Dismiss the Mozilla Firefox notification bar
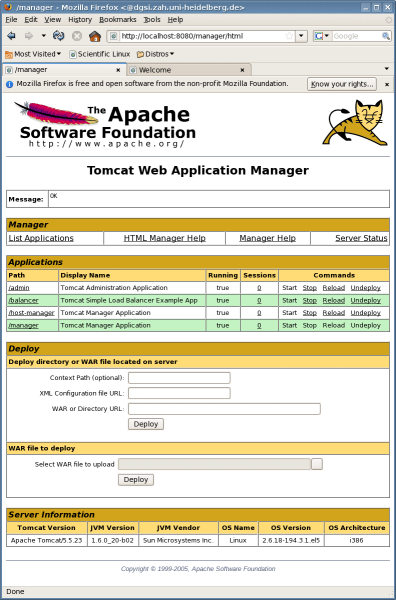The height and width of the screenshot is (600, 396). pos(387,84)
